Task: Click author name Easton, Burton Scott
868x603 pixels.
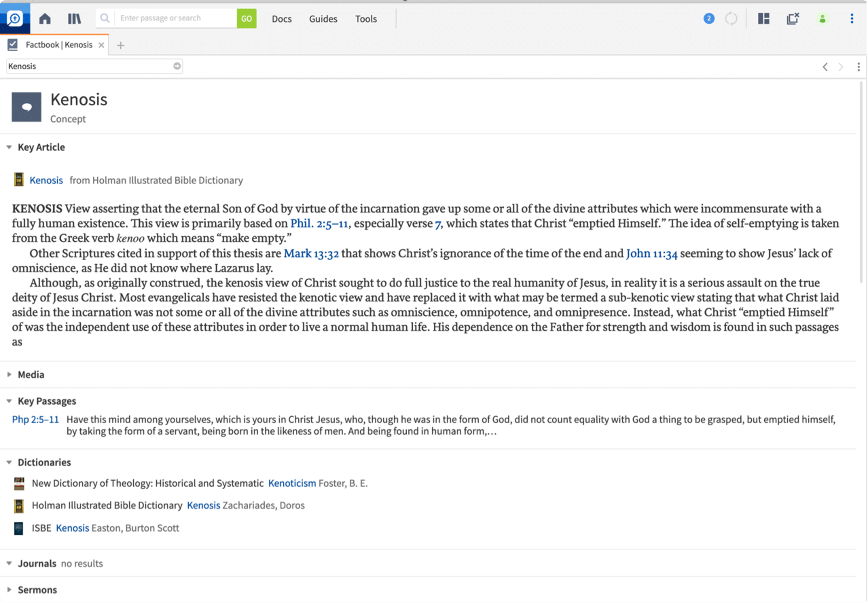Action: [135, 528]
